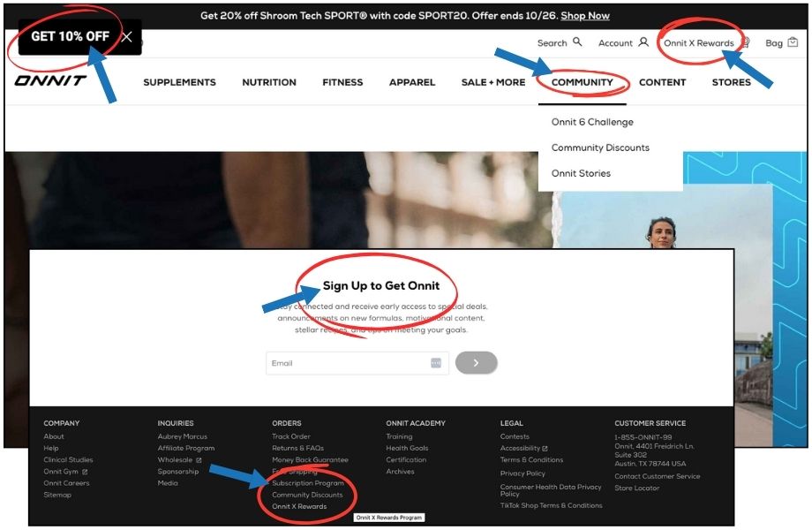The image size is (812, 530).
Task: Expand the NUTRITION menu
Action: (268, 82)
